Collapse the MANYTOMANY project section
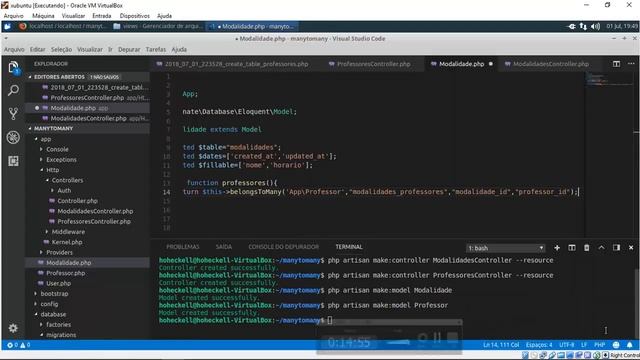The height and width of the screenshot is (360, 640). point(88,128)
